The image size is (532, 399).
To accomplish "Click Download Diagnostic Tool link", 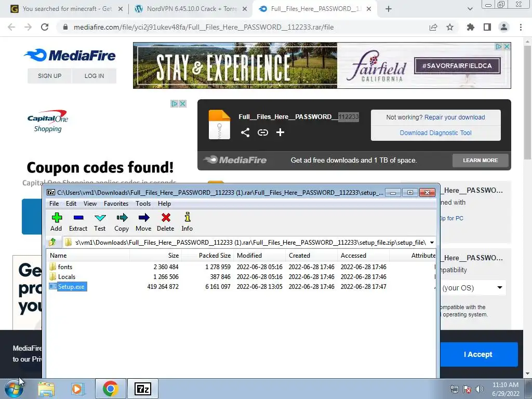I will [x=436, y=132].
